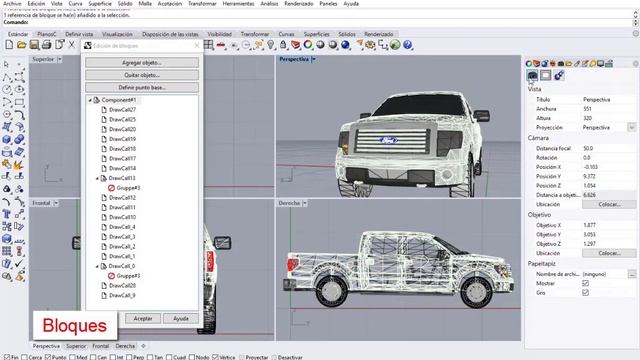This screenshot has height=360, width=640.
Task: Collapse the DrawCall13 tree node
Action: pos(98,178)
